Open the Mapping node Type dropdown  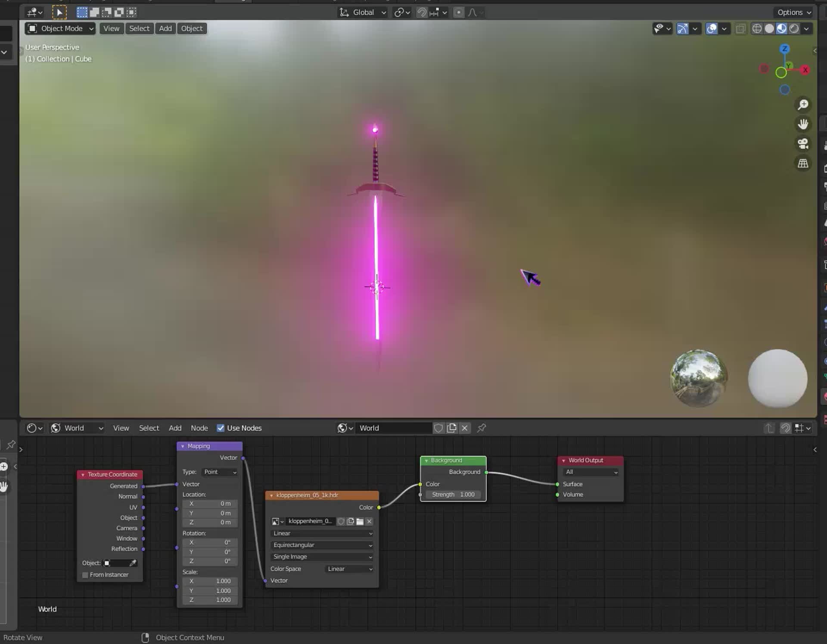219,472
